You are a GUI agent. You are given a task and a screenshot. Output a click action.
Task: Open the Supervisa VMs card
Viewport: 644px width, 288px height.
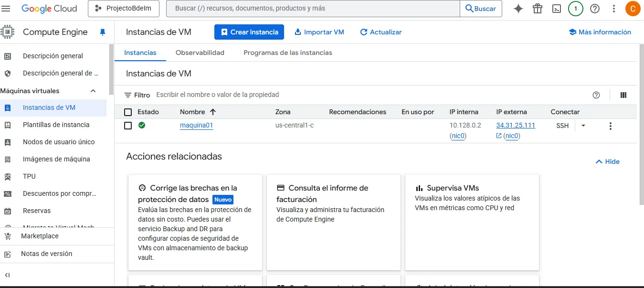tap(472, 223)
